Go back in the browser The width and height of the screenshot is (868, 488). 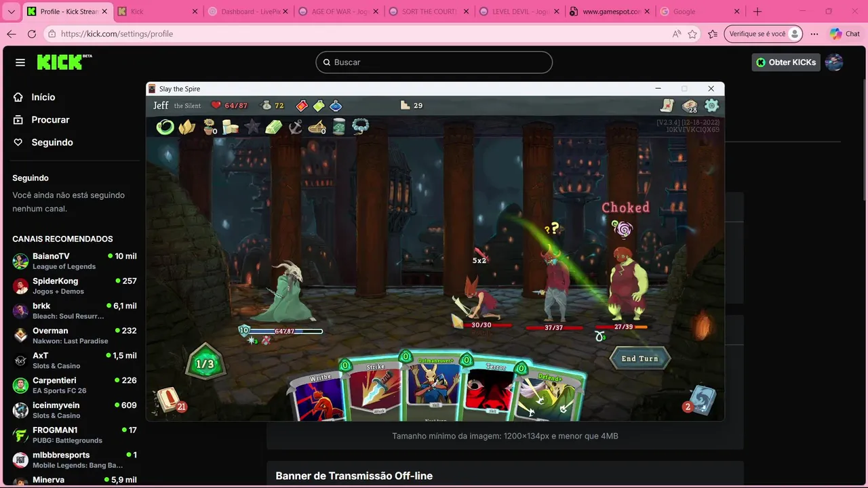click(x=11, y=34)
